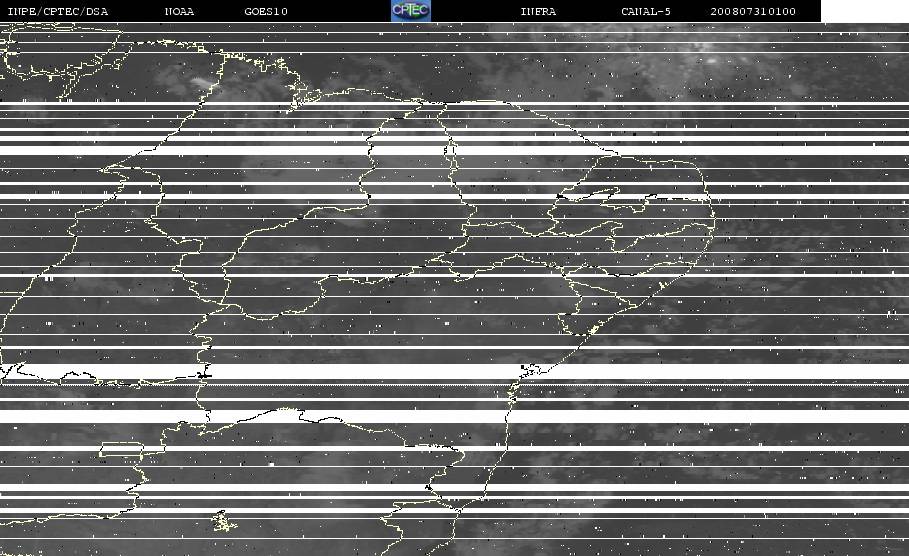The height and width of the screenshot is (556, 909).
Task: Click the small white square dot in the lower map
Action: tap(271, 464)
